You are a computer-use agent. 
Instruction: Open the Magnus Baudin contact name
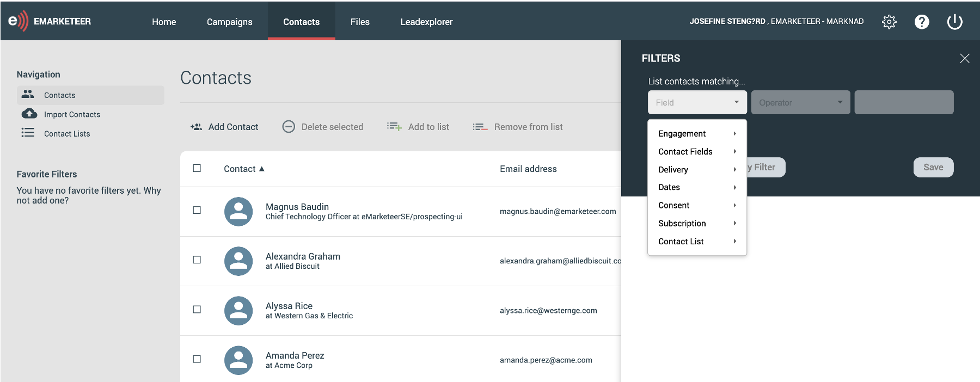[297, 207]
